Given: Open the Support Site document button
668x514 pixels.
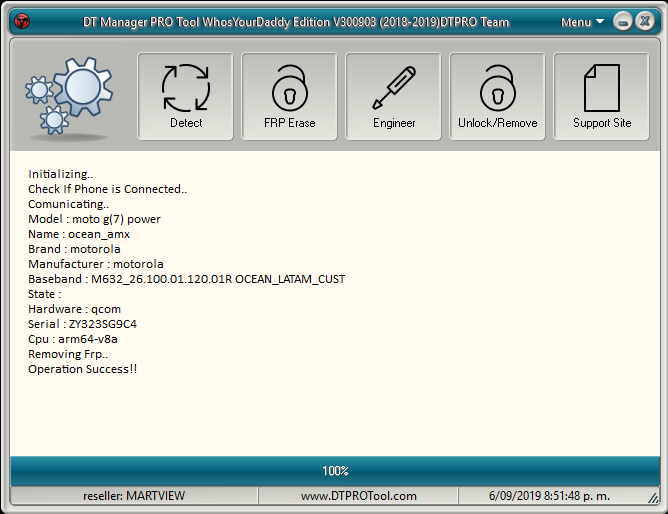Looking at the screenshot, I should (601, 96).
